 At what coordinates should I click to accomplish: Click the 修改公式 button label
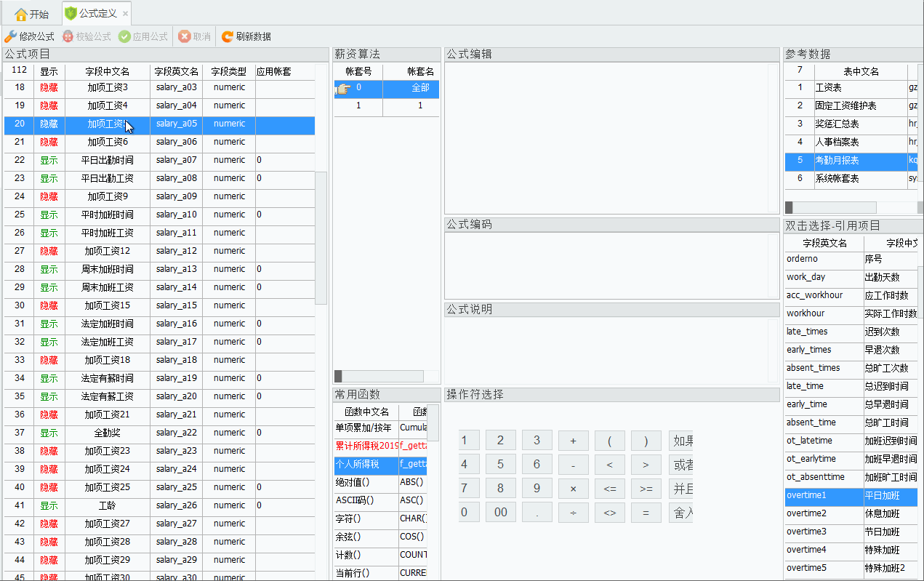click(x=36, y=36)
